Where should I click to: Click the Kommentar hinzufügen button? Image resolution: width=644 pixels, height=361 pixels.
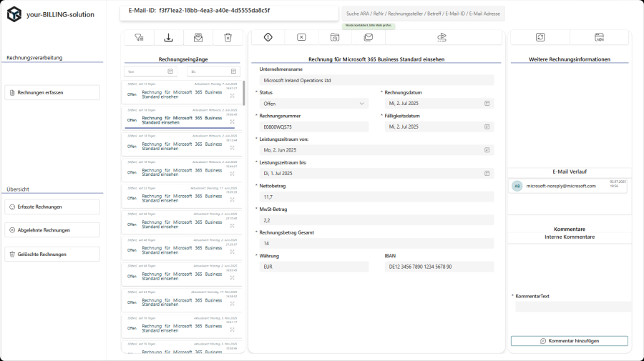(569, 341)
